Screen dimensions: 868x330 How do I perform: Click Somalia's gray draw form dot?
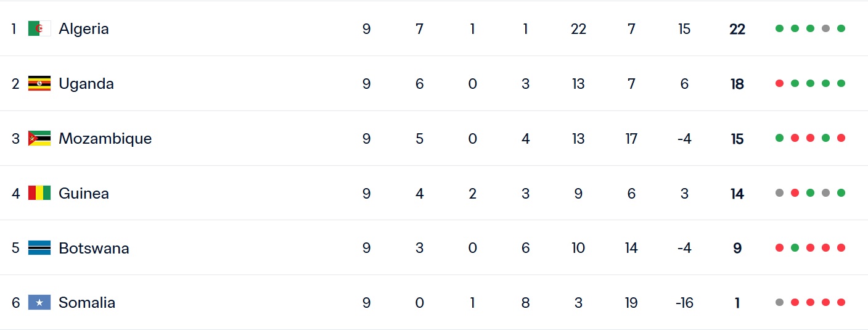tap(780, 303)
